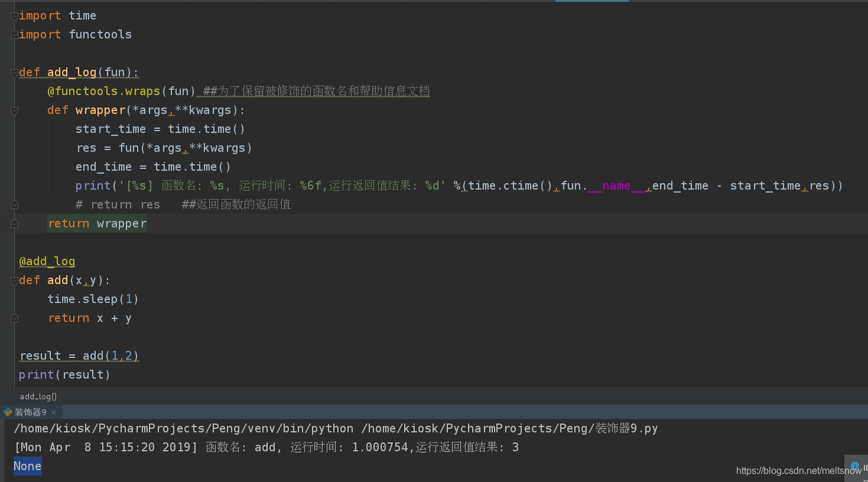Place cursor on 'import functools' line
The height and width of the screenshot is (482, 868).
click(75, 34)
